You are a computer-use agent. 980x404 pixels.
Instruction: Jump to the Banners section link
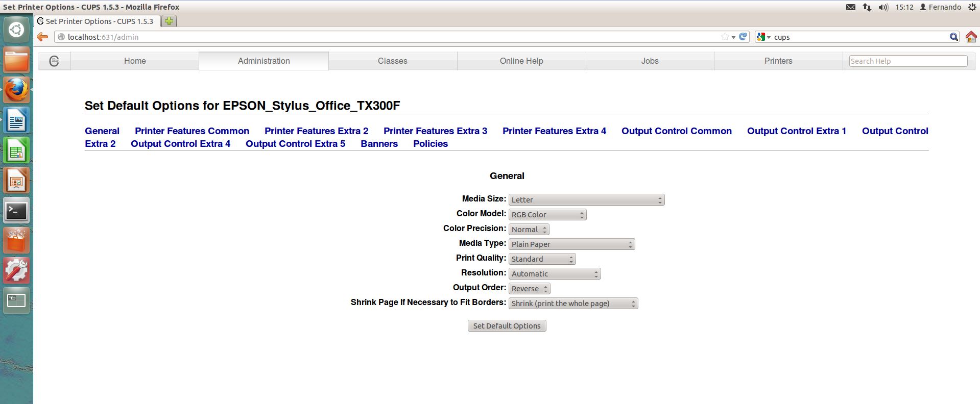click(379, 144)
